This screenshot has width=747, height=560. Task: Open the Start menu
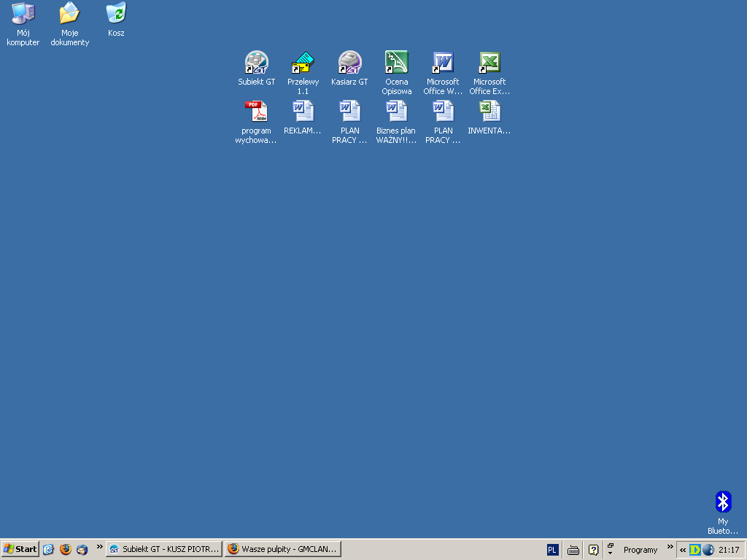[x=20, y=549]
